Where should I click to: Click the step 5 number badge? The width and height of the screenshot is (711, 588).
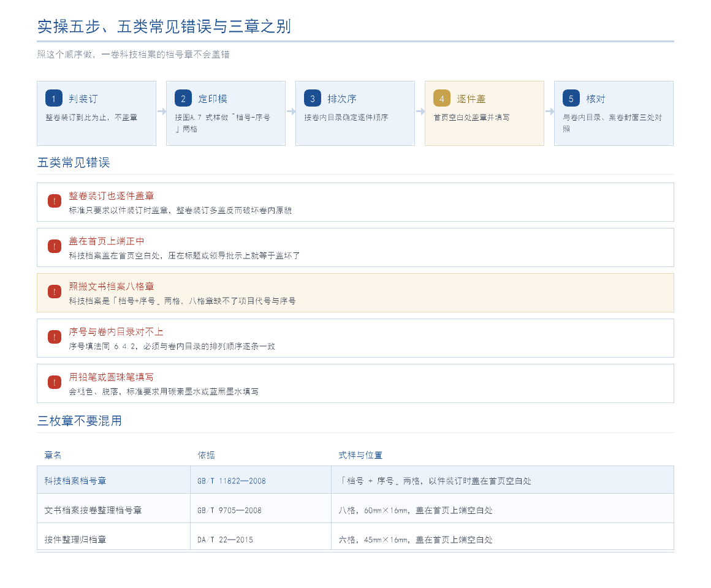coord(571,98)
